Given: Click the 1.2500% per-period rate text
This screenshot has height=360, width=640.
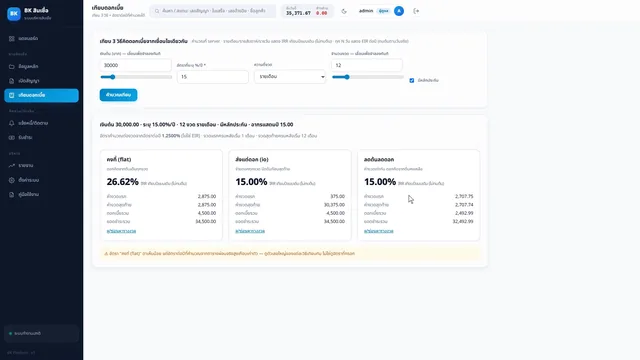Looking at the screenshot, I should coord(171,136).
